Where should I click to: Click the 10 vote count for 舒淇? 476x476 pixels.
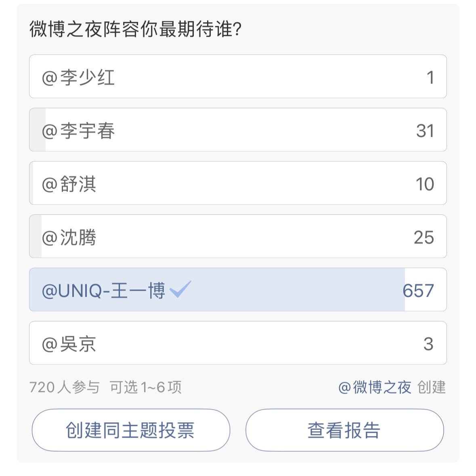(x=425, y=184)
